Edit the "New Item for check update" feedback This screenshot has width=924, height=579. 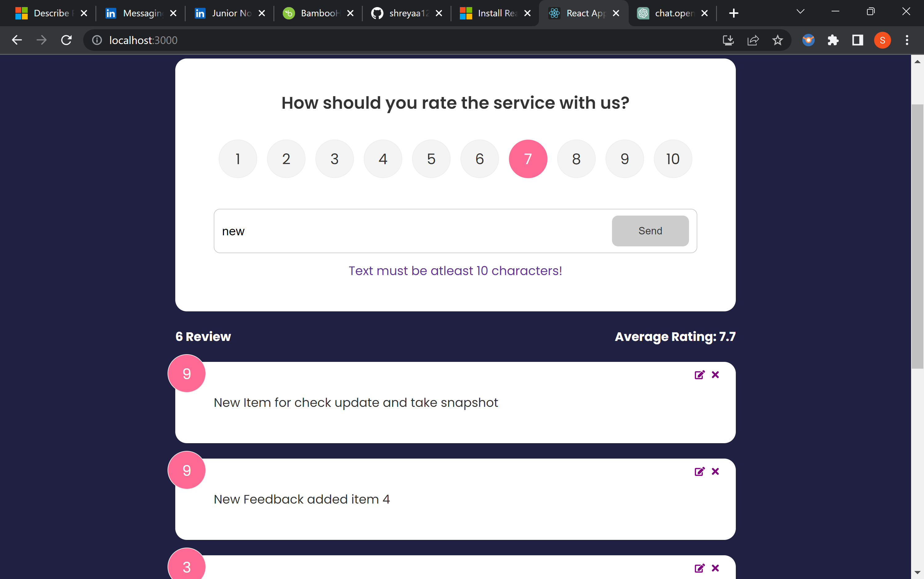point(699,375)
